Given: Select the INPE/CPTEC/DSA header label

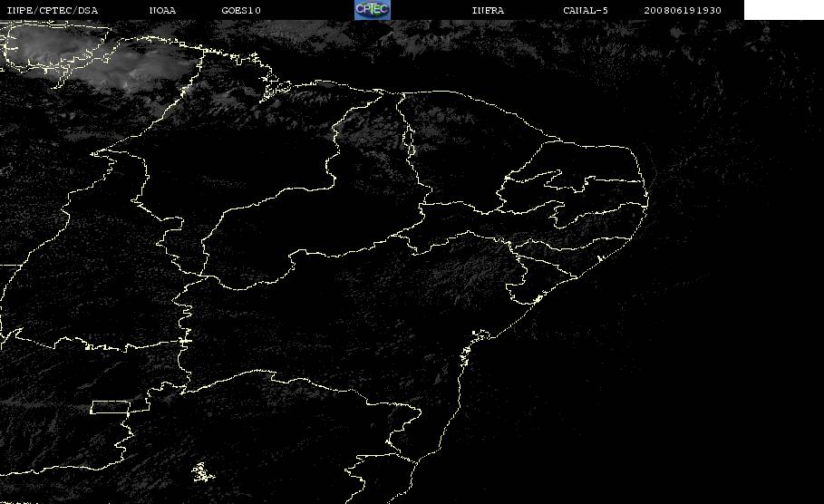Looking at the screenshot, I should (52, 11).
